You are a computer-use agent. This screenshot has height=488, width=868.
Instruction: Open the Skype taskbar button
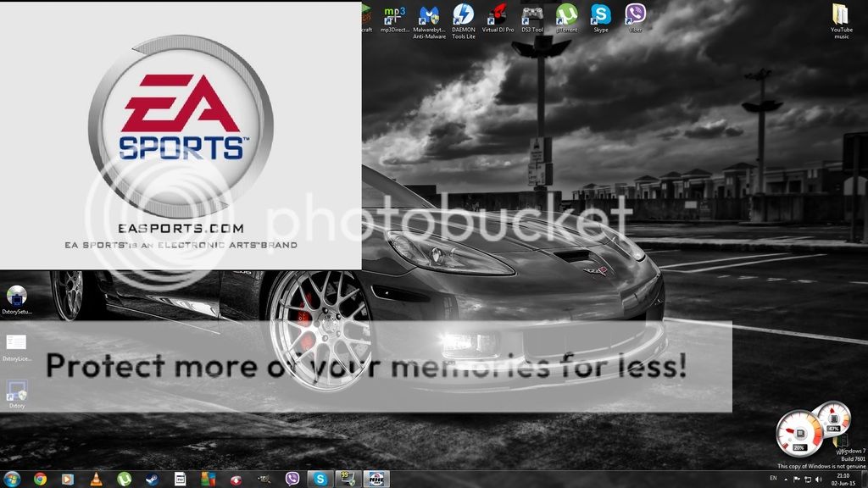click(x=320, y=479)
